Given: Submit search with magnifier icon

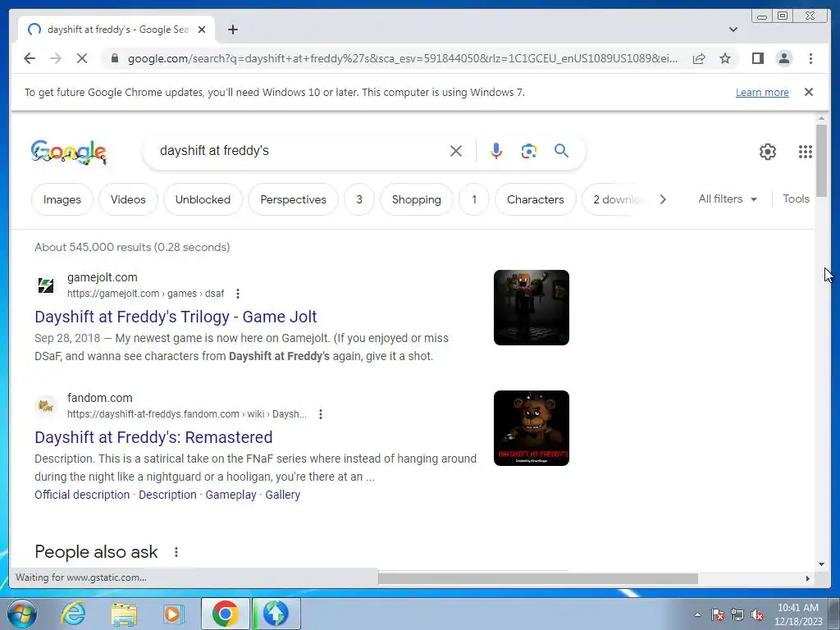Looking at the screenshot, I should tap(561, 151).
